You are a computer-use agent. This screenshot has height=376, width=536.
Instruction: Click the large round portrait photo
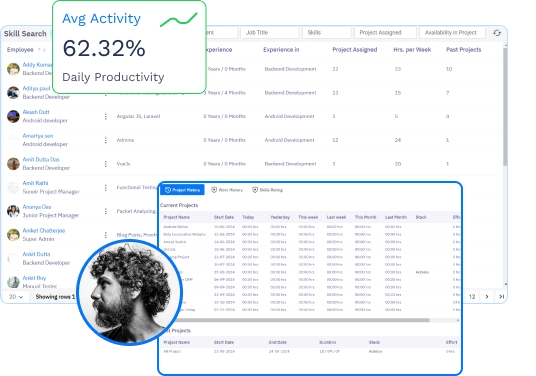[130, 292]
